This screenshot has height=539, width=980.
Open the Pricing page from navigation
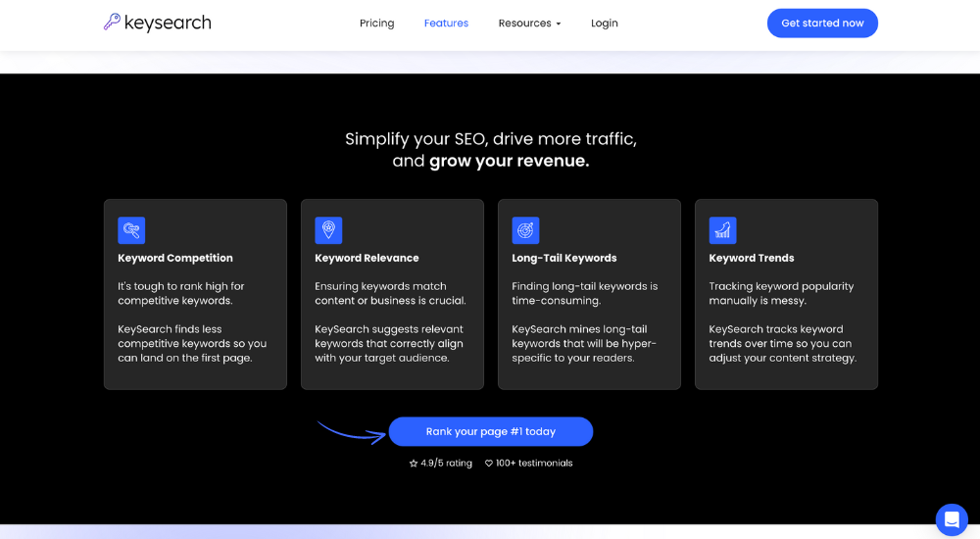point(377,24)
